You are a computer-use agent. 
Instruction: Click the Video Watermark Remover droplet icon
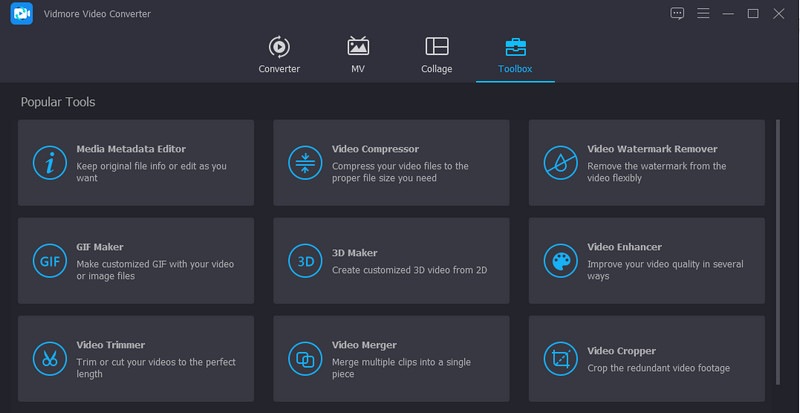pos(560,163)
